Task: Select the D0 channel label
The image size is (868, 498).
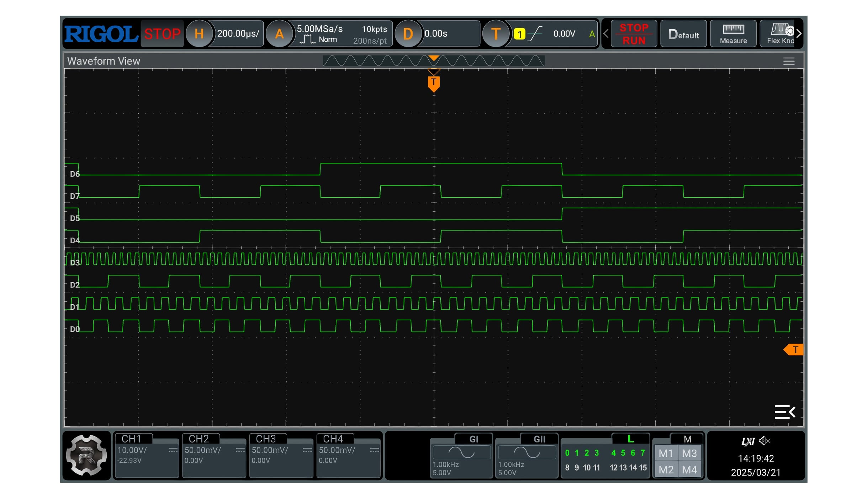Action: [x=75, y=329]
